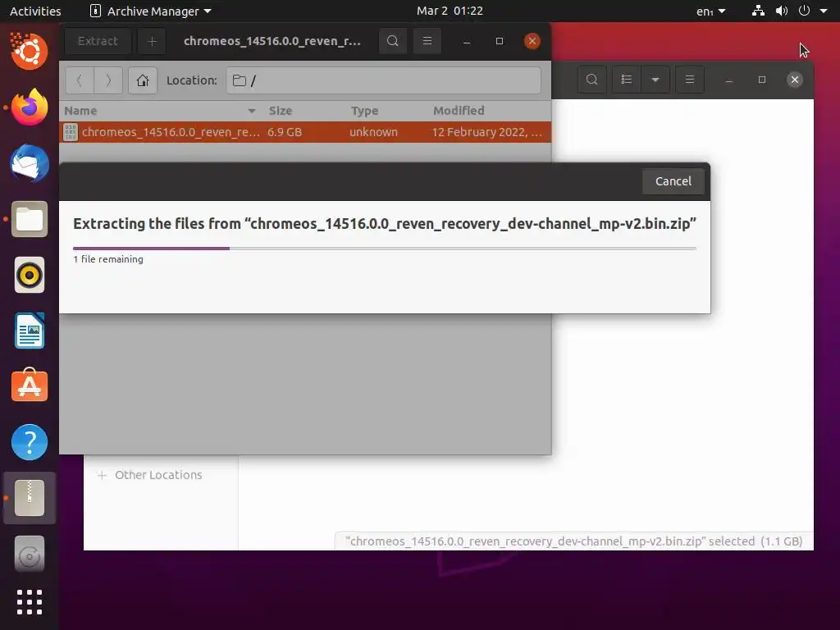The height and width of the screenshot is (630, 840).
Task: Toggle list view in Files window
Action: click(626, 80)
